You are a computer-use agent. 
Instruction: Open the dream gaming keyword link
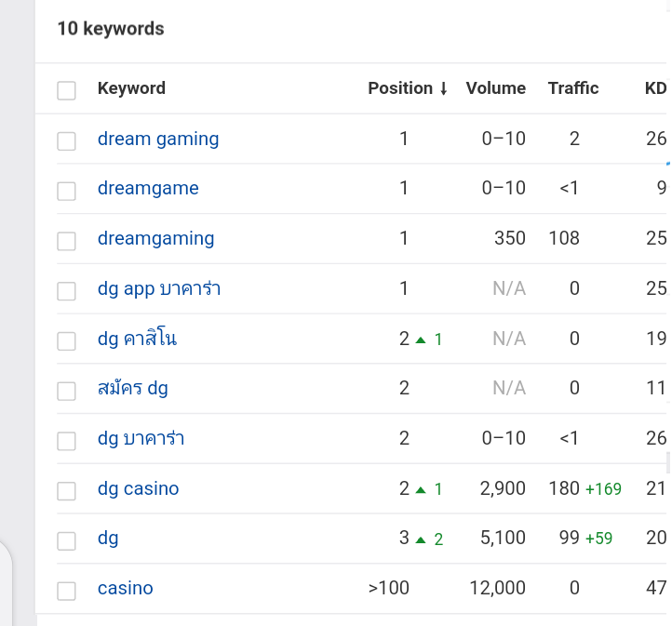click(x=158, y=139)
